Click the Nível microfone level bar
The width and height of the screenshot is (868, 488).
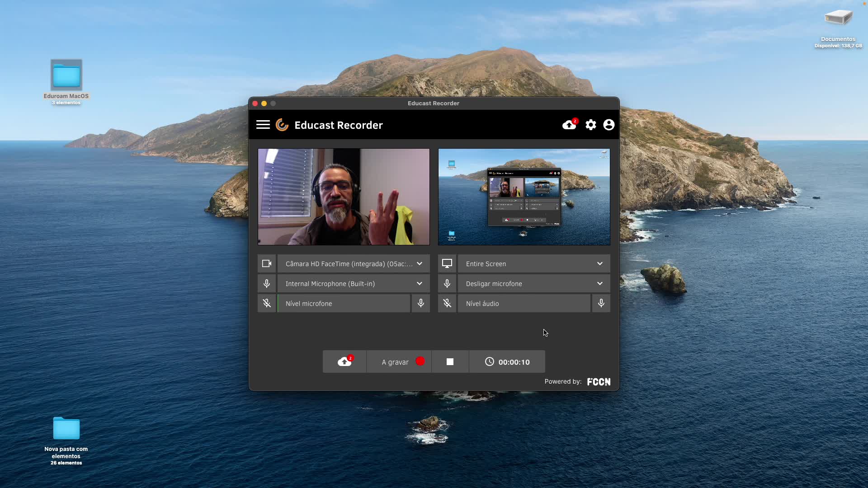(344, 303)
